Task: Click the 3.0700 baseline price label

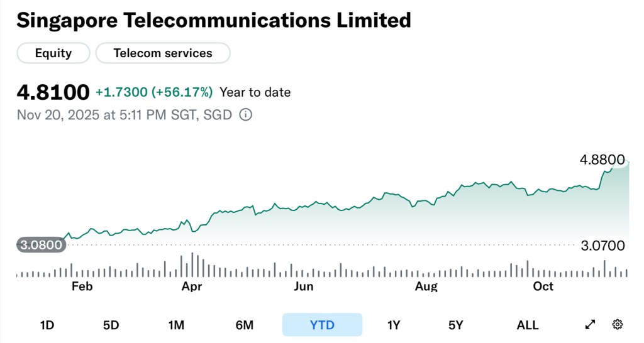Action: 602,245
